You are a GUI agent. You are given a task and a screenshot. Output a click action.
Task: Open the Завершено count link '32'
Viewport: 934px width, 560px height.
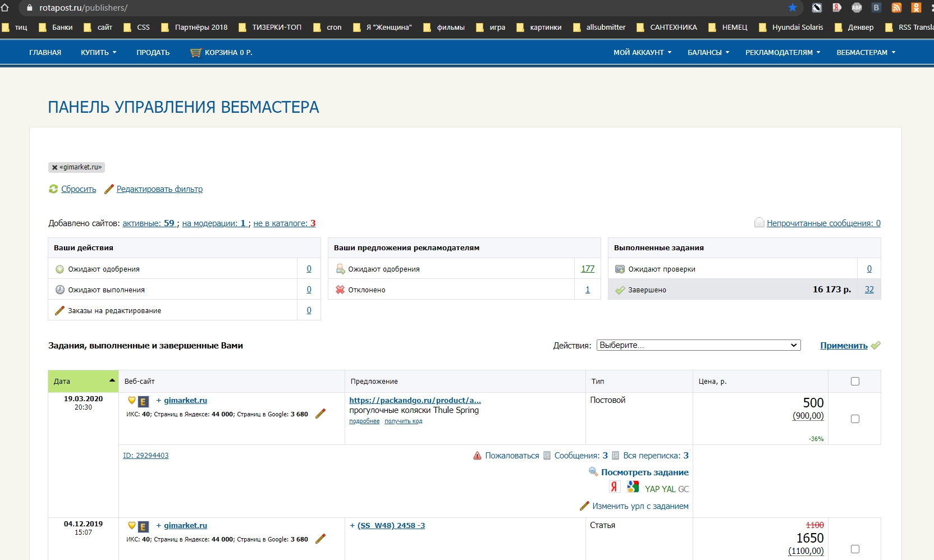869,290
